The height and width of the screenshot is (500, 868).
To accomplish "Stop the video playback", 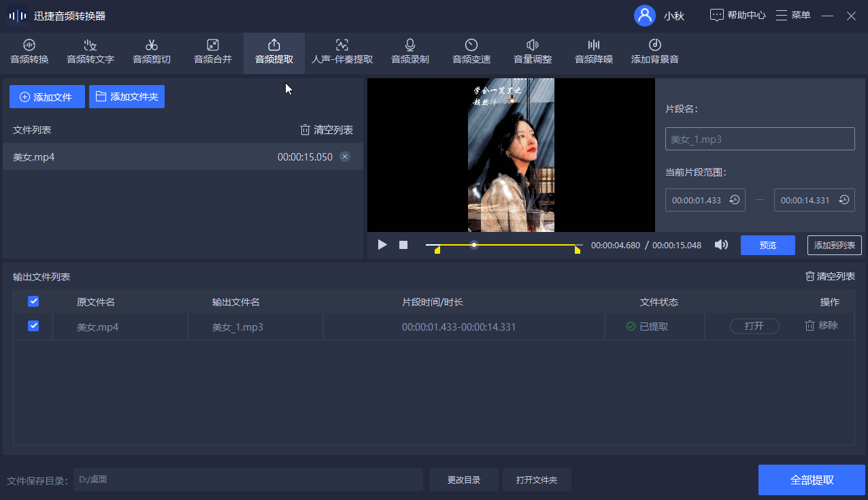I will pyautogui.click(x=403, y=245).
